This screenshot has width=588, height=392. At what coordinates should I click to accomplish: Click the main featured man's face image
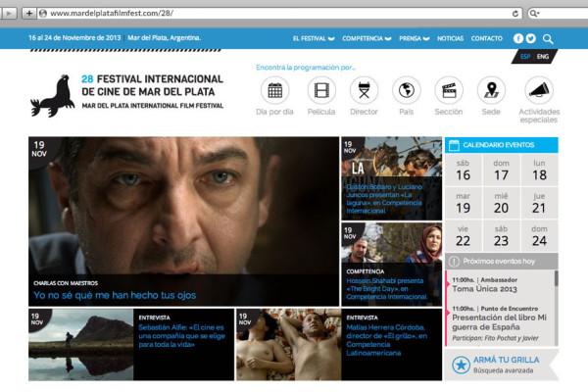[x=184, y=207]
